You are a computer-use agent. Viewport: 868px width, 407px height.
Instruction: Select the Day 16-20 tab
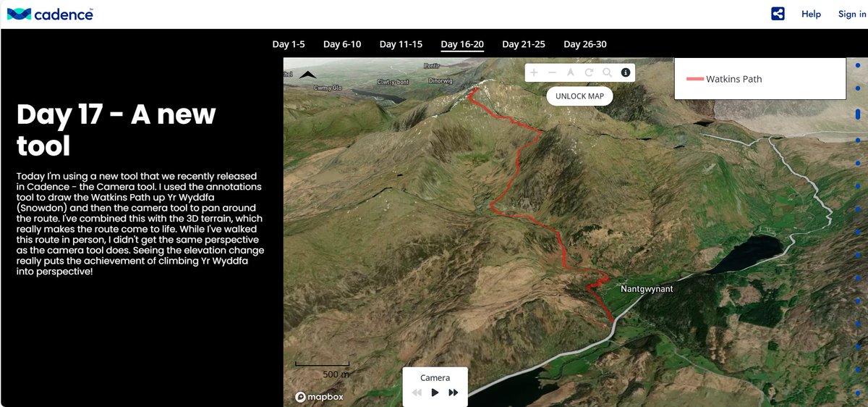[462, 44]
